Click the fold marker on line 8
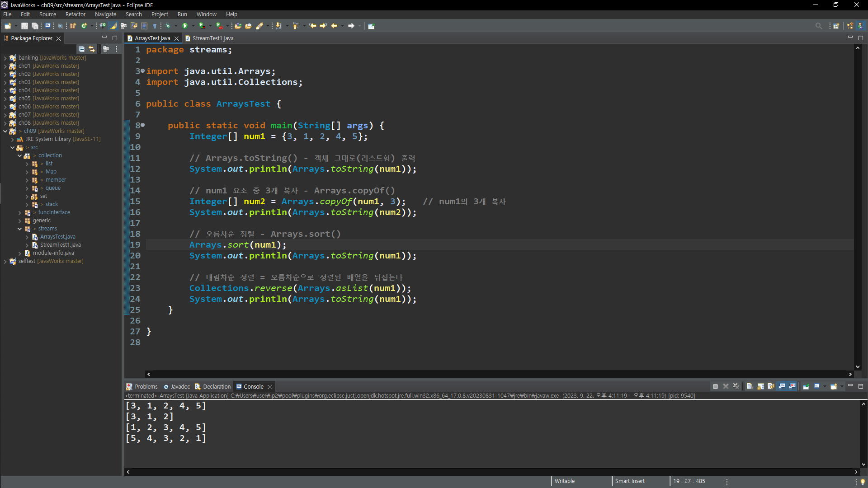This screenshot has width=868, height=488. 143,125
